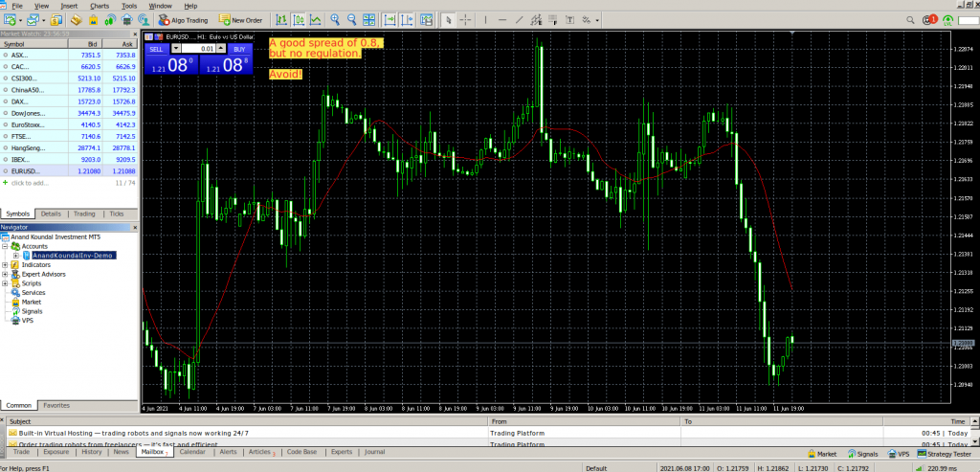Zoom in on the chart

pyautogui.click(x=336, y=21)
